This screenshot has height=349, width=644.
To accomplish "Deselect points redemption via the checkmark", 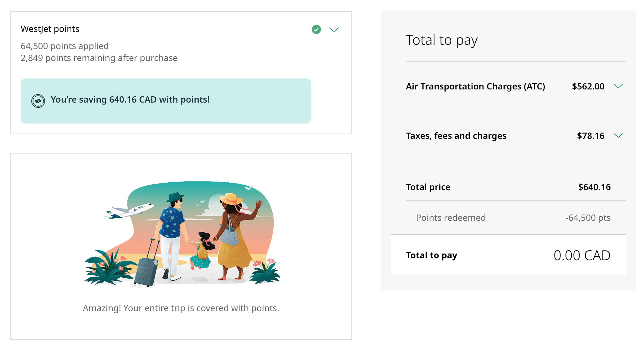I will point(316,29).
